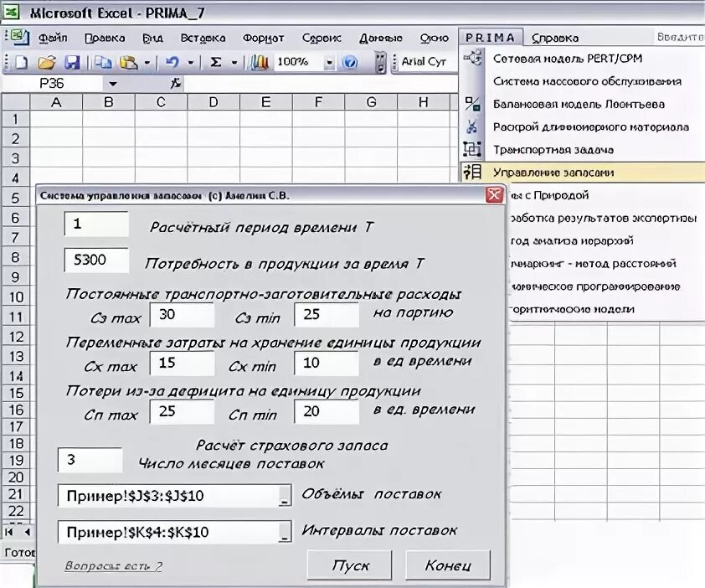Open the PRIMA menu
This screenshot has height=588, width=705.
pos(490,38)
